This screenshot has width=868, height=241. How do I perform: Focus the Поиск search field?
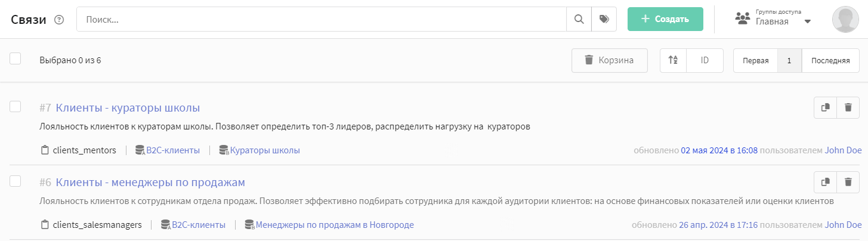pos(322,19)
